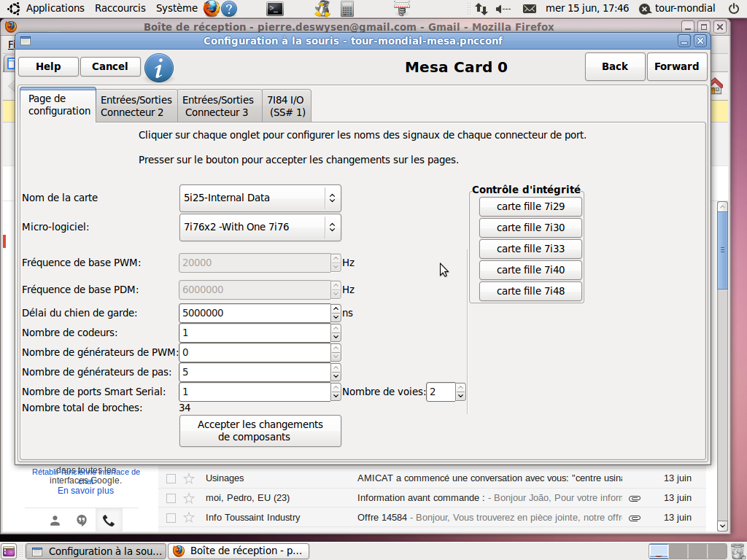The width and height of the screenshot is (747, 560).
Task: Click the En savoir plus link in Gmail
Action: 86,491
